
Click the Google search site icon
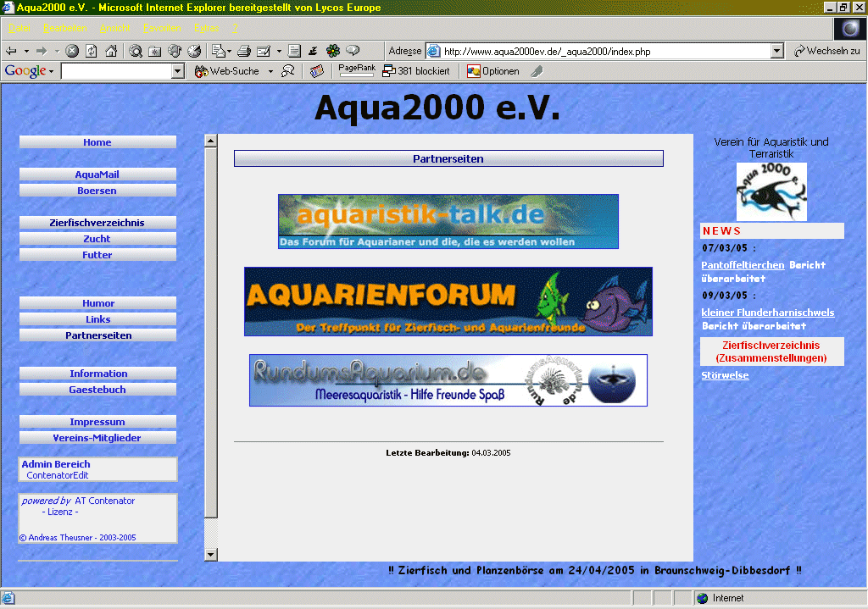pyautogui.click(x=288, y=71)
